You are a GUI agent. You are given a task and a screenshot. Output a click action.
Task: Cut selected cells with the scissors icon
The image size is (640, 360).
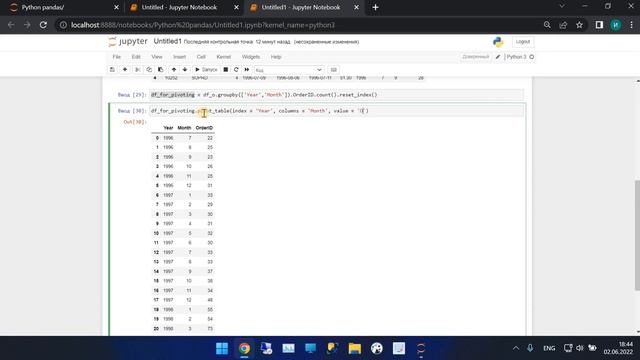[x=138, y=70]
